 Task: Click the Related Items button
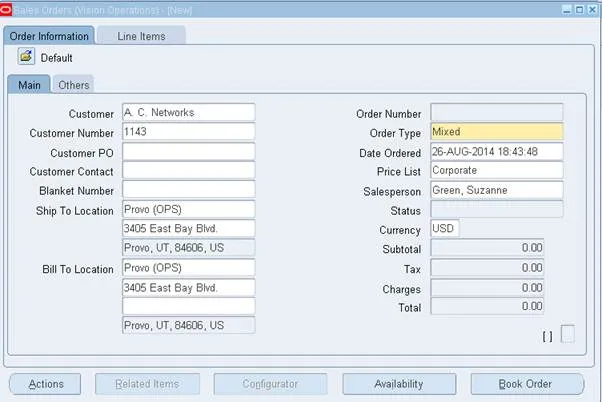point(147,384)
